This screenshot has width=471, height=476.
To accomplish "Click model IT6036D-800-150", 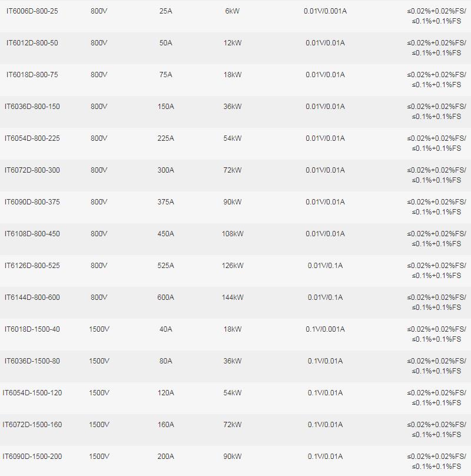I will click(32, 107).
